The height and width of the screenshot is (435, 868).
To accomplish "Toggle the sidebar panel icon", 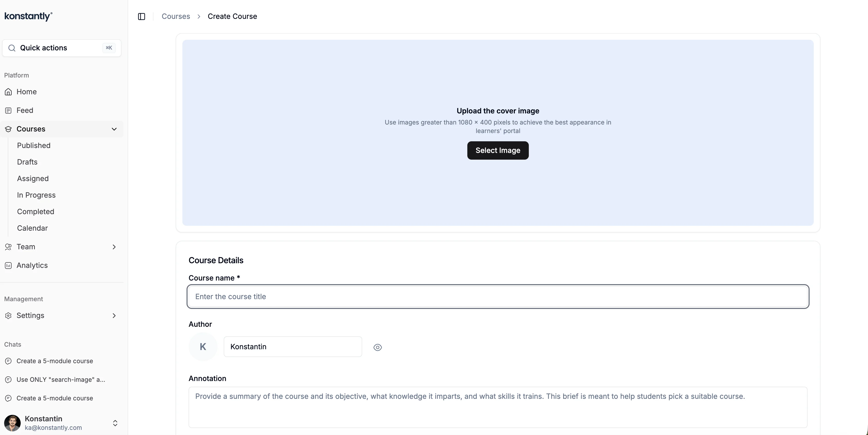I will [x=142, y=17].
